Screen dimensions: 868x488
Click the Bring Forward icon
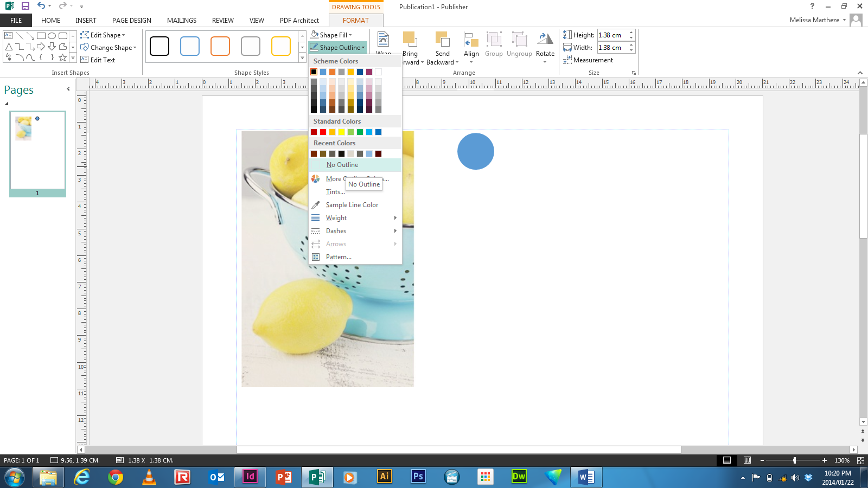410,39
